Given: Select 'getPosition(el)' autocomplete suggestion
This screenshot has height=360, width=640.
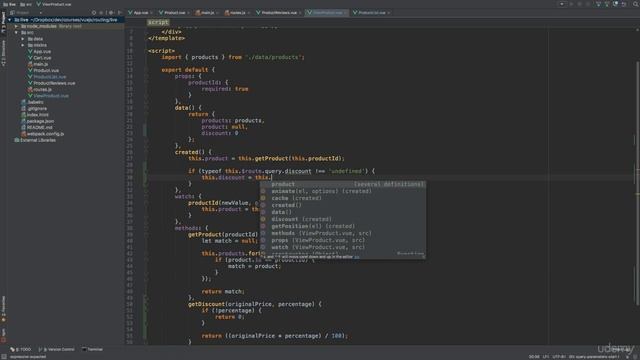Looking at the screenshot, I should pos(342,226).
